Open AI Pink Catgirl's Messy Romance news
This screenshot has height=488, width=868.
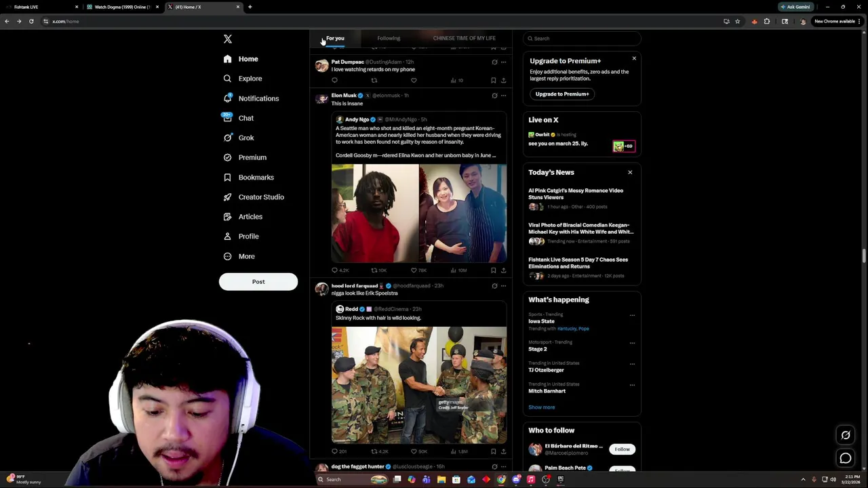[581, 198]
